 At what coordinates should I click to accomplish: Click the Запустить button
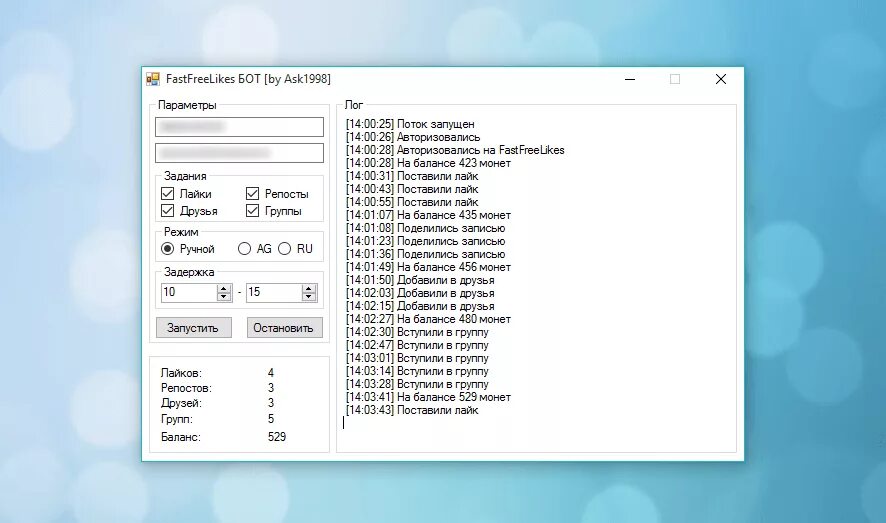194,328
